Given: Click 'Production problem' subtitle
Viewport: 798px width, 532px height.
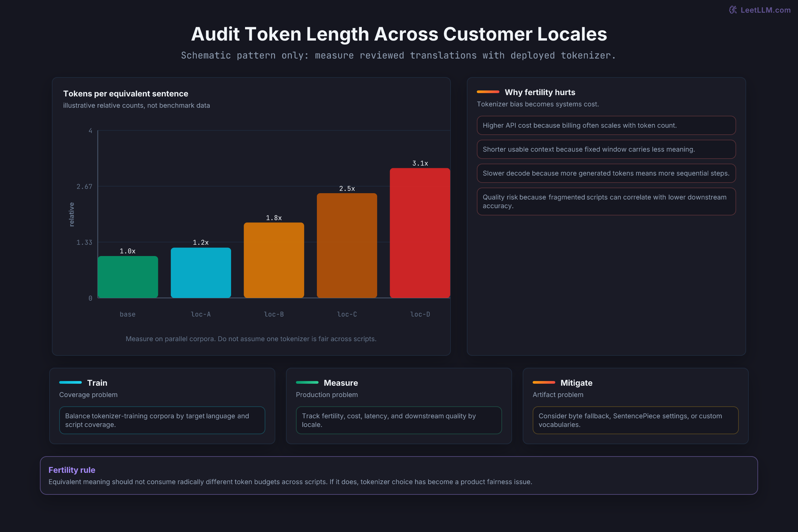Looking at the screenshot, I should [x=327, y=395].
